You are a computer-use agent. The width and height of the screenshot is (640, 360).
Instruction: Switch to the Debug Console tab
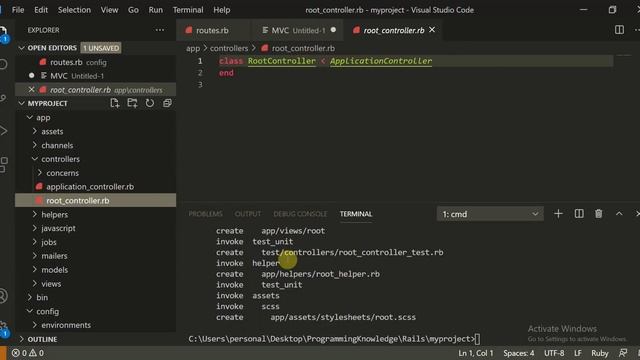(x=300, y=214)
